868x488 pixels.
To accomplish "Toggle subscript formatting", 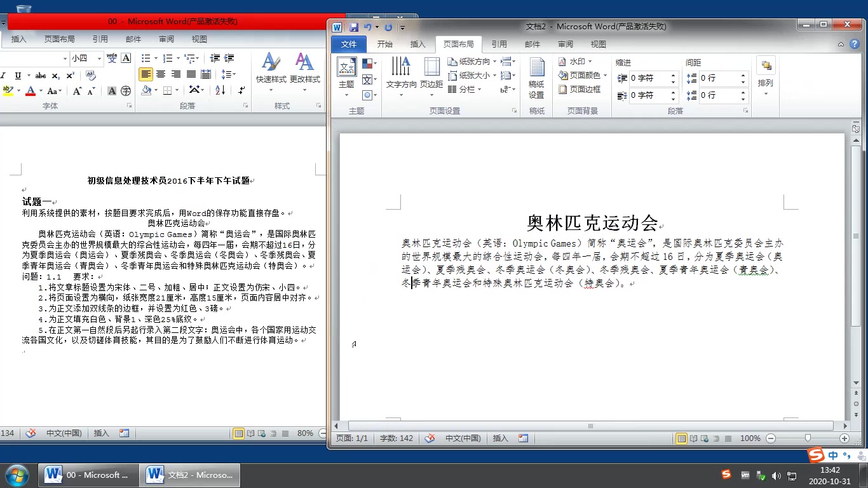I will pos(55,75).
